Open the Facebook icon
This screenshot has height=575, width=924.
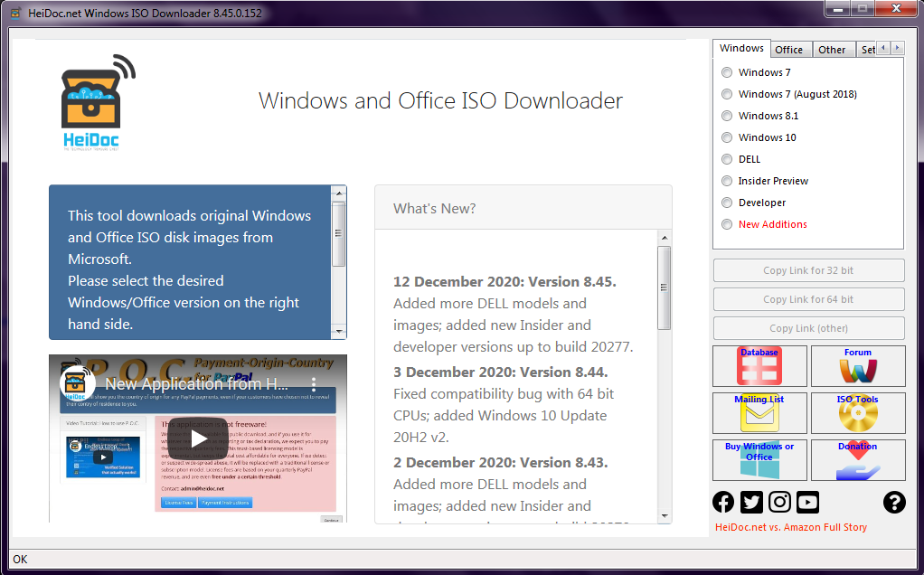click(x=723, y=502)
